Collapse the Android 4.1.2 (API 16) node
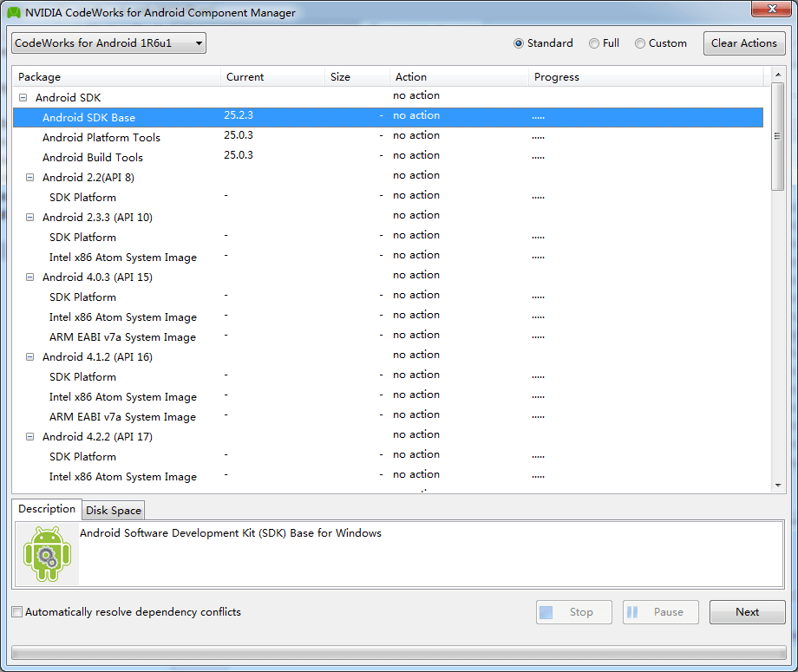798x672 pixels. [30, 357]
